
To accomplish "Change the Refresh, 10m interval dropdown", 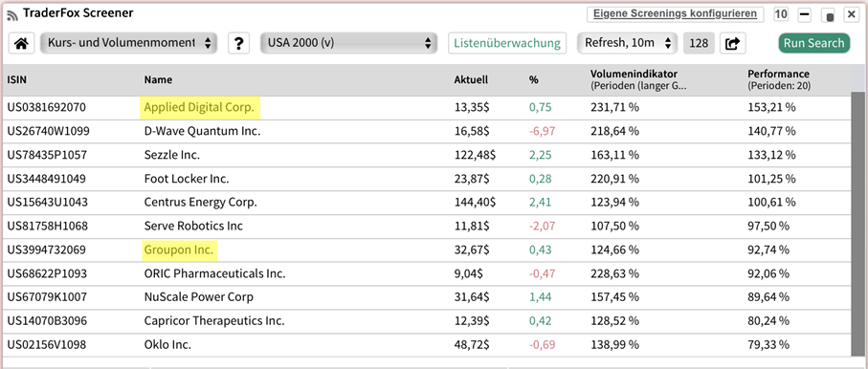I will point(627,43).
